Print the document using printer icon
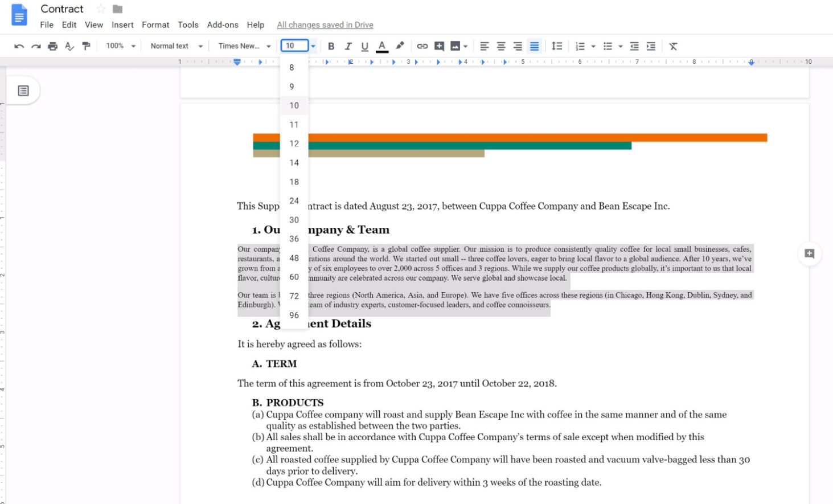833x504 pixels. pyautogui.click(x=52, y=46)
